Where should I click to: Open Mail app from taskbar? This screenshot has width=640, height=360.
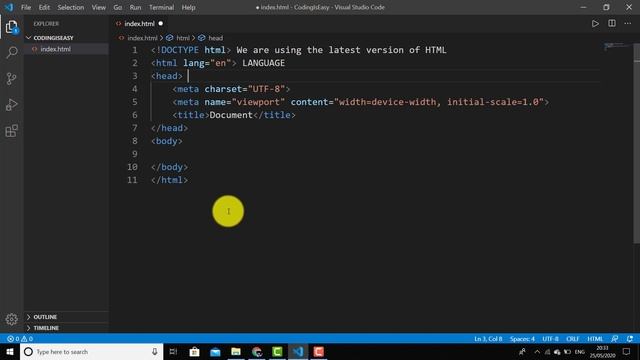pos(215,351)
